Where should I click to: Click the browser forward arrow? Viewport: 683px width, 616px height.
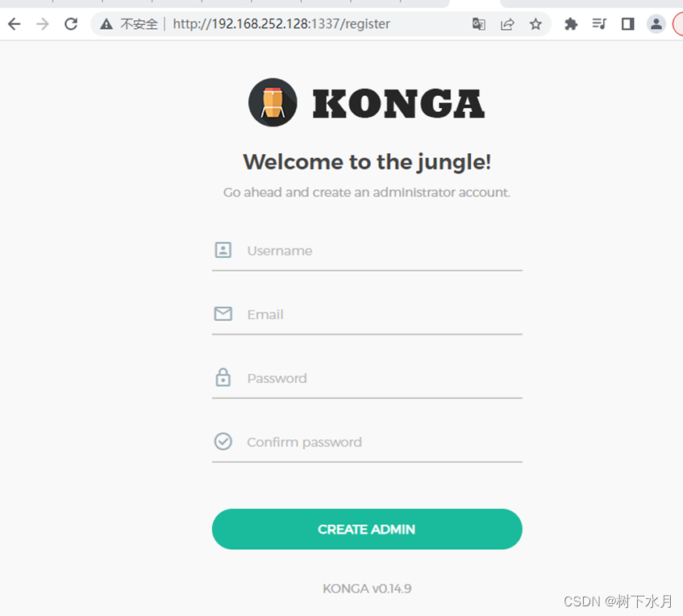43,24
